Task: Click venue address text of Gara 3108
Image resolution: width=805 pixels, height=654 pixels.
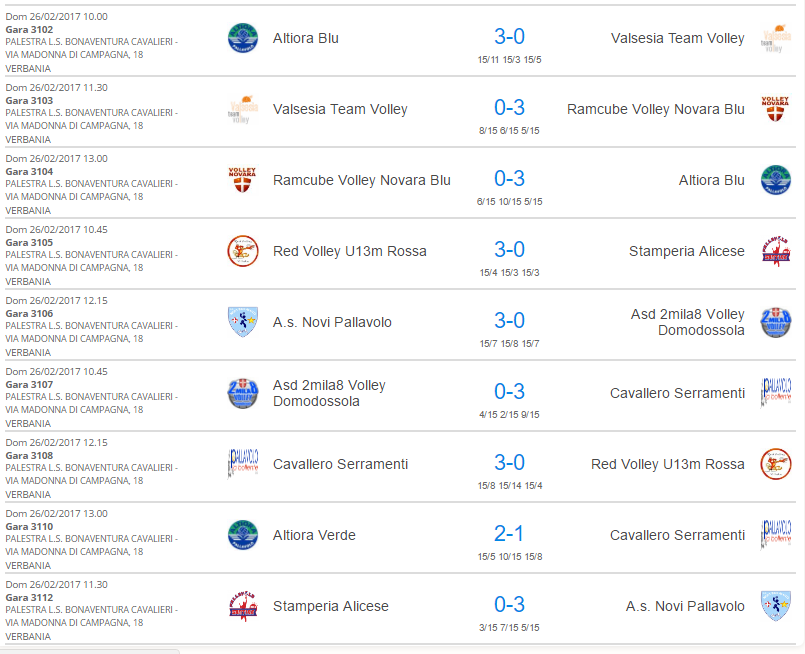Action: coord(91,481)
